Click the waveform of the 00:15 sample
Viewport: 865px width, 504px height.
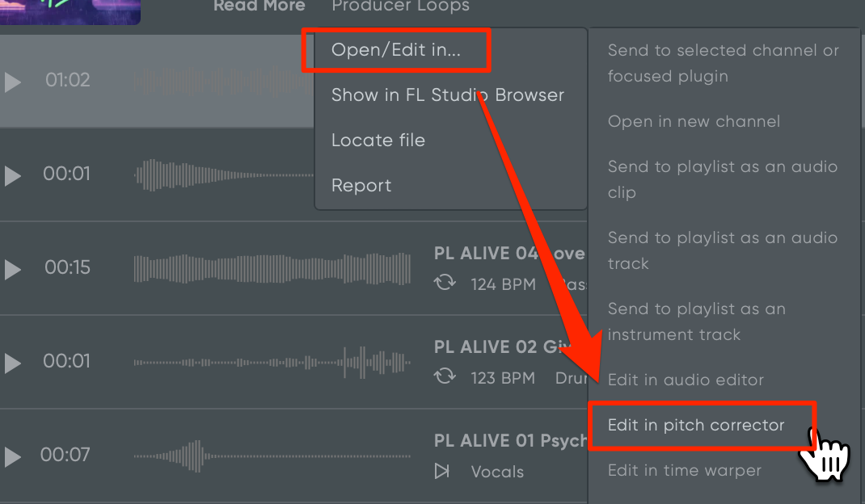coord(272,269)
